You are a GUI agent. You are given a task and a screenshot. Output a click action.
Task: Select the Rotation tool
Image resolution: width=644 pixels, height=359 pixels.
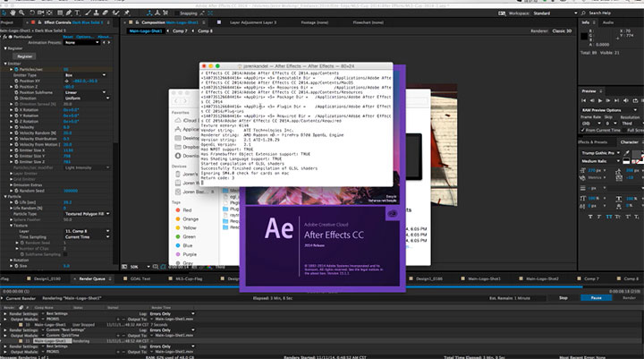(x=32, y=13)
